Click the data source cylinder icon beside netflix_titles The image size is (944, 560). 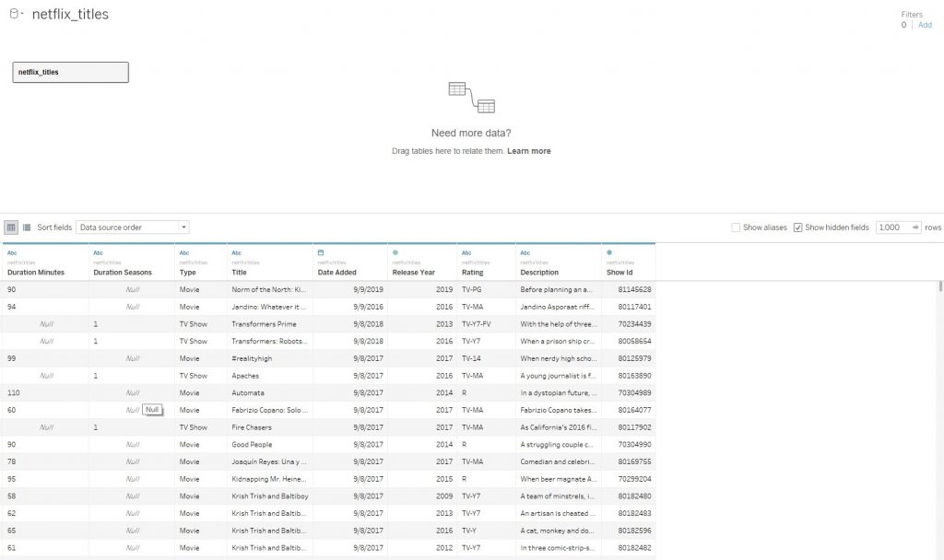[14, 13]
